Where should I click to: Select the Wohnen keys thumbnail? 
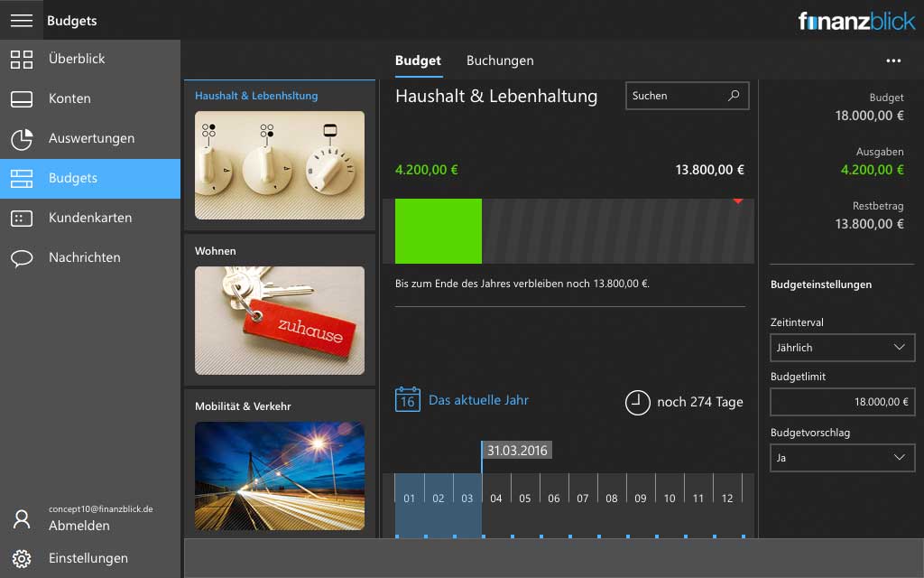coord(280,321)
